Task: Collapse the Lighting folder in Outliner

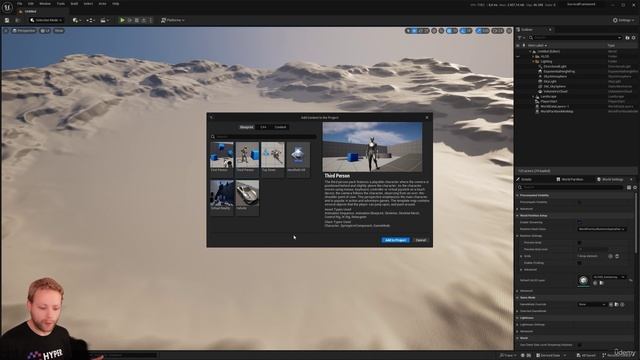Action: 533,61
